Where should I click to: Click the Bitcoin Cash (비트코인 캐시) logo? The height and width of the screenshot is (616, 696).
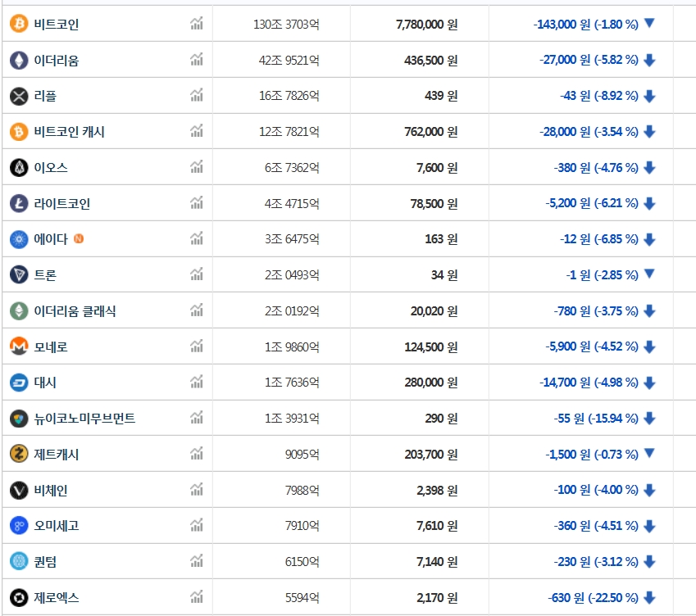(x=19, y=132)
